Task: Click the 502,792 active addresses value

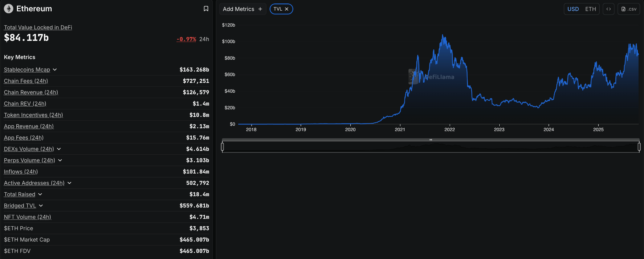Action: [198, 183]
